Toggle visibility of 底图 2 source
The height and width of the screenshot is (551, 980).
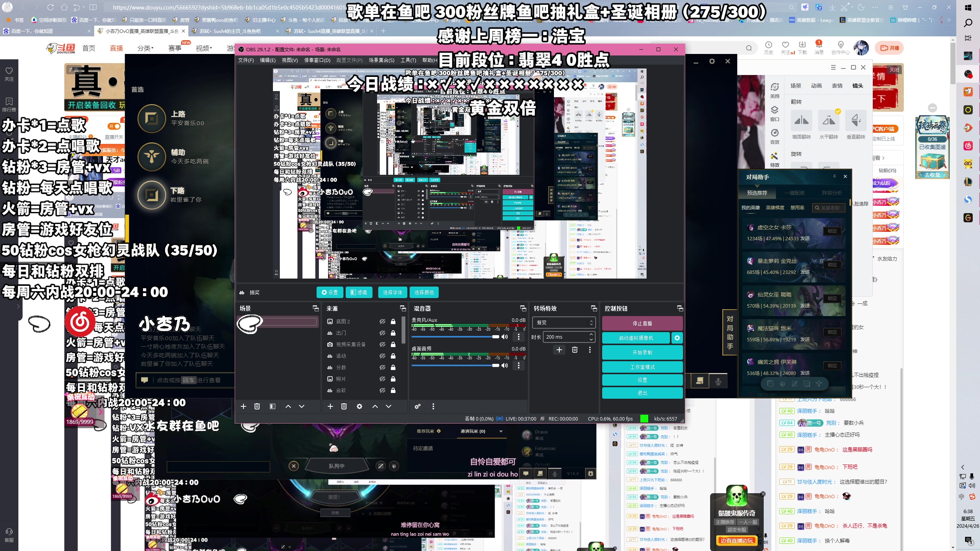[382, 321]
